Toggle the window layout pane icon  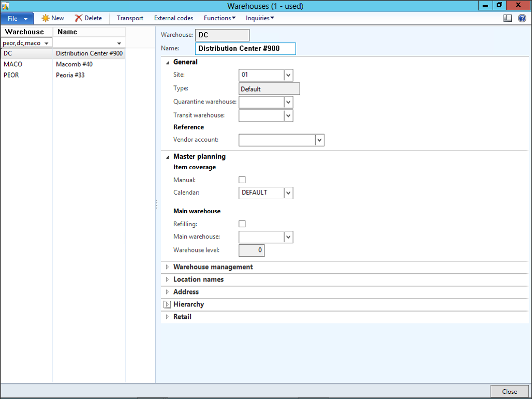pyautogui.click(x=507, y=18)
